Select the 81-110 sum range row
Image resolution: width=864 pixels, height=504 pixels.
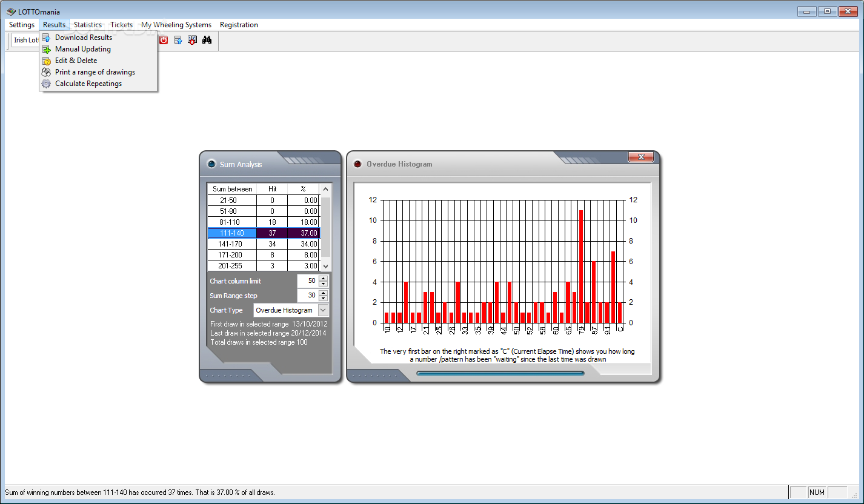(264, 222)
